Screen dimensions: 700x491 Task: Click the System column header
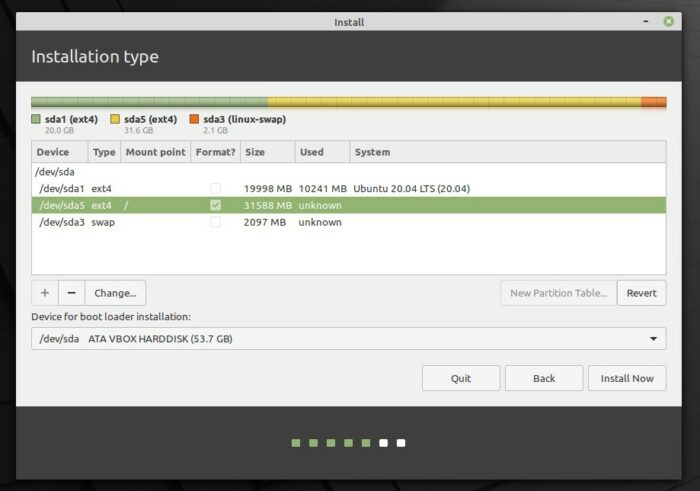(x=508, y=152)
